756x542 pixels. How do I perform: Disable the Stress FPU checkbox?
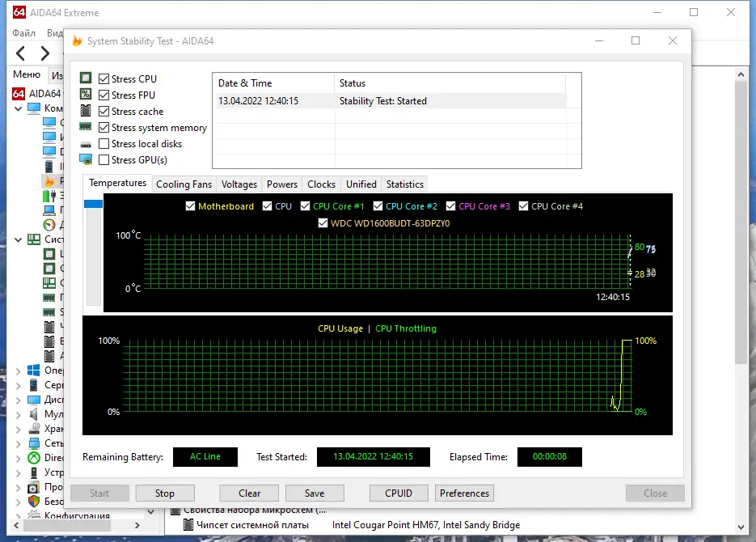coord(102,95)
